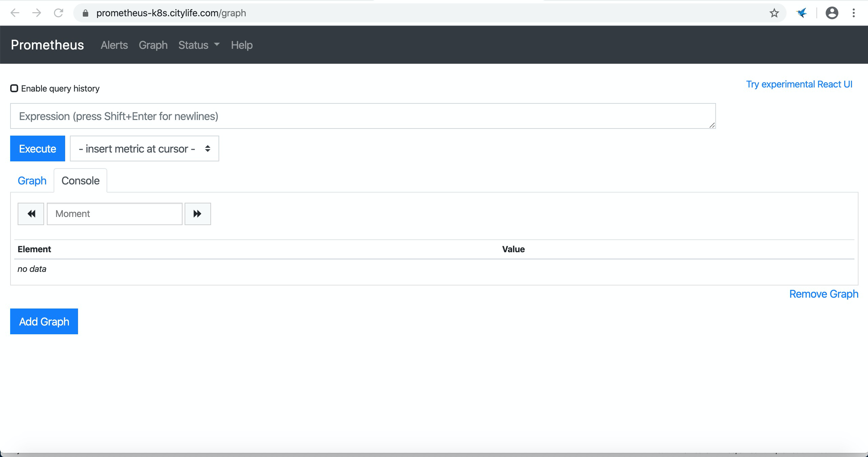The width and height of the screenshot is (868, 457).
Task: Reload the page with refresh icon
Action: click(59, 13)
